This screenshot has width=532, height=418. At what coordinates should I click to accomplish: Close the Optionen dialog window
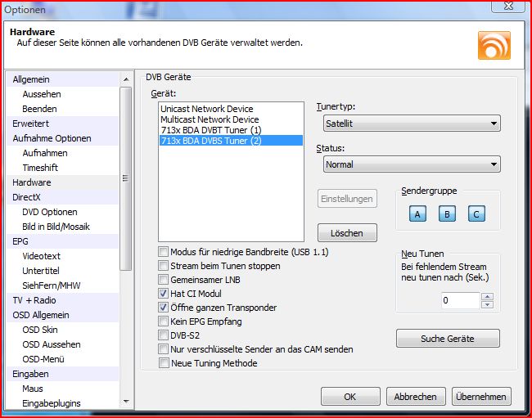(508, 6)
